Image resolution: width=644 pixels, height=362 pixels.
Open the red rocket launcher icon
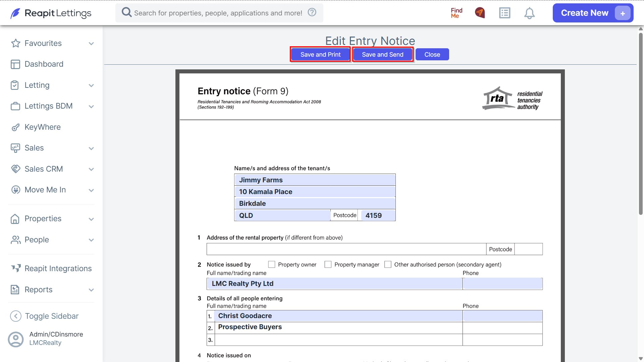480,13
